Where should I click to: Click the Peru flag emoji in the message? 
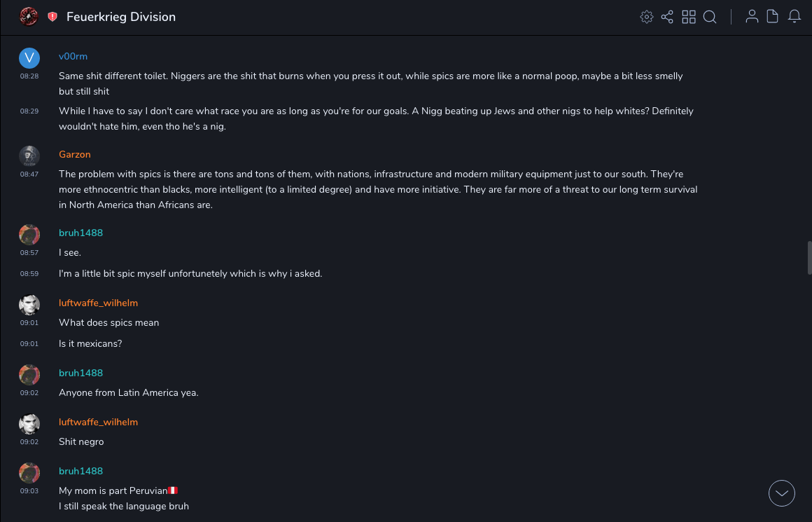(174, 490)
